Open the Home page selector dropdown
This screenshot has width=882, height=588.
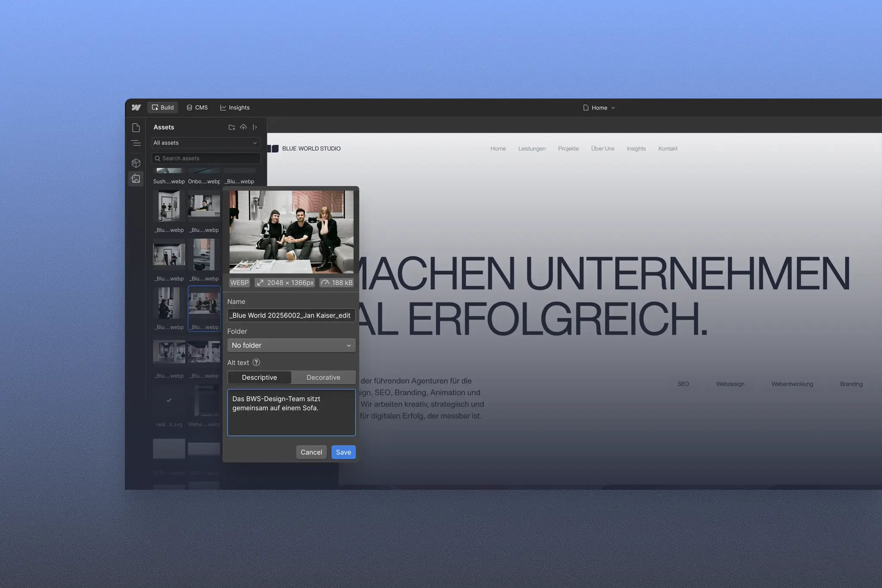599,108
